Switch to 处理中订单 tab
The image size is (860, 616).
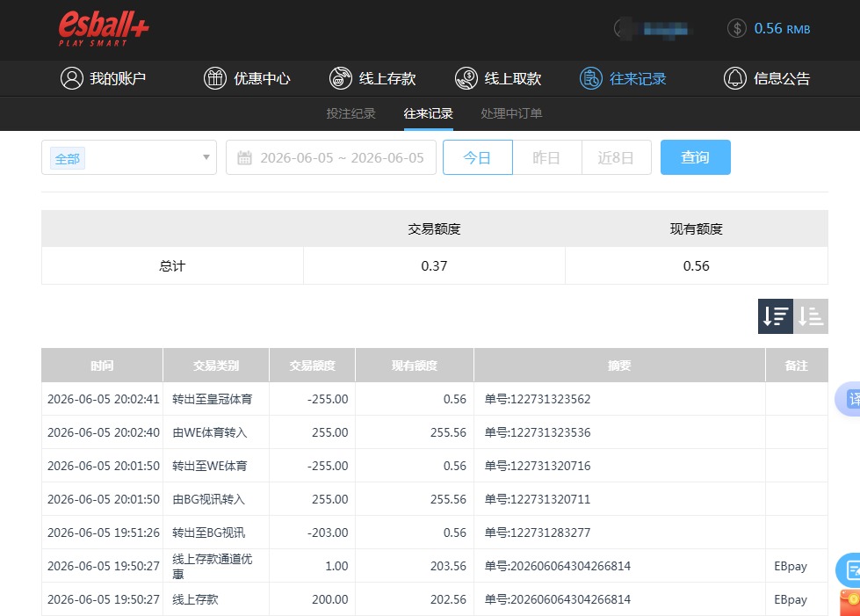coord(511,113)
